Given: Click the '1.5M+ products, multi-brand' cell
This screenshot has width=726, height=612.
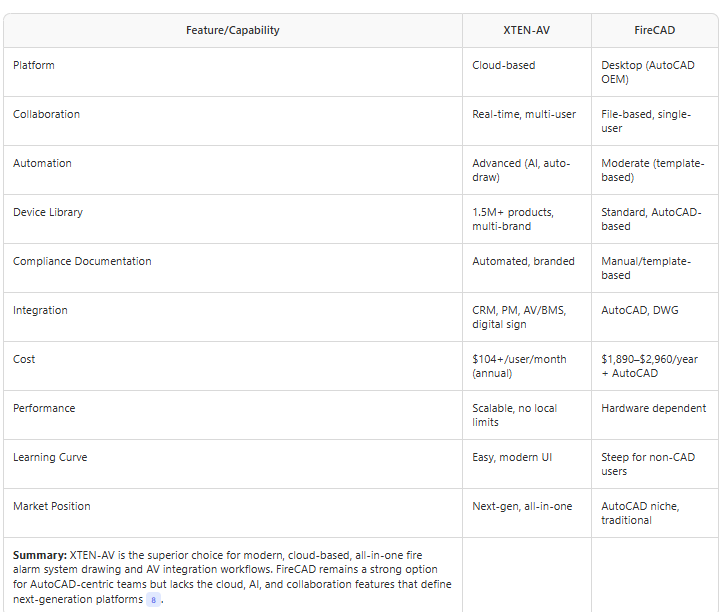Looking at the screenshot, I should (x=513, y=219).
